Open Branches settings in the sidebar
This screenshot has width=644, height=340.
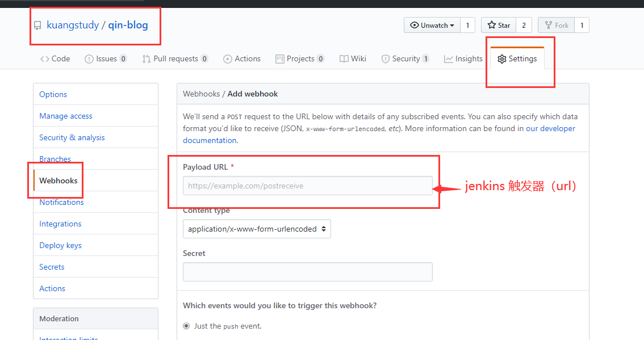[x=96, y=159]
